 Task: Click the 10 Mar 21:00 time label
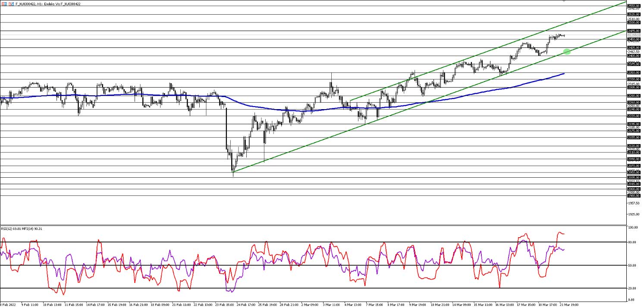pyautogui.click(x=440, y=305)
